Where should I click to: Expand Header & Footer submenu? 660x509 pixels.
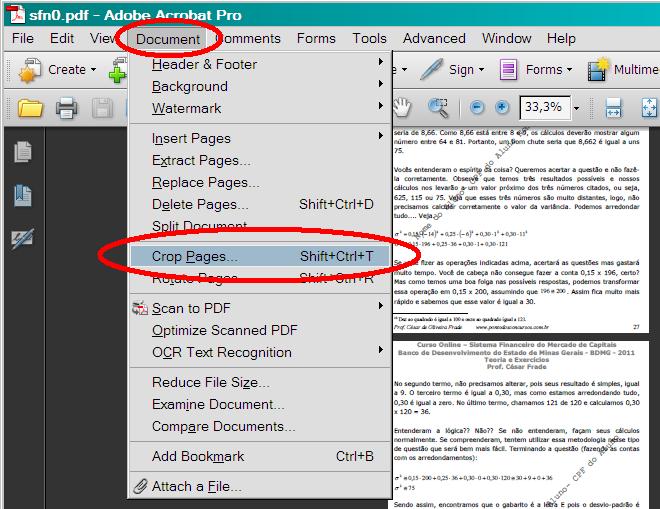coord(259,64)
